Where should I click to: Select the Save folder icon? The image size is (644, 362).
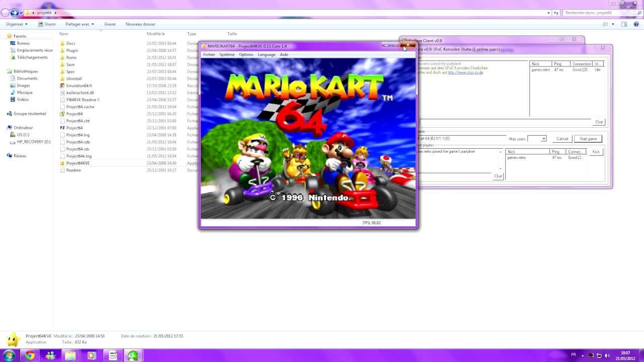pos(62,64)
